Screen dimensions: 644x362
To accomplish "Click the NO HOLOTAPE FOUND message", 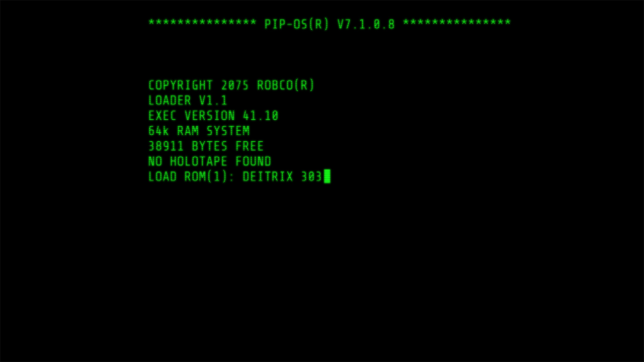I will coord(210,161).
